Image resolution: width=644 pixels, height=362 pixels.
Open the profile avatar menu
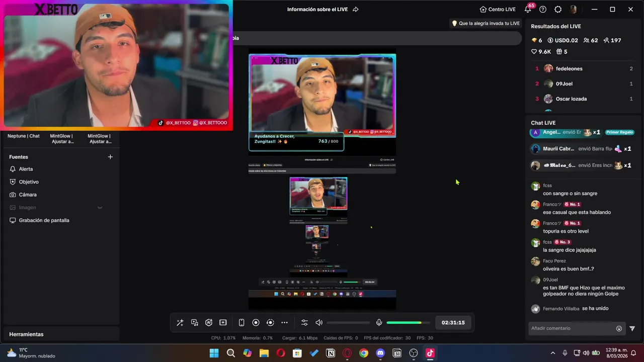click(573, 10)
